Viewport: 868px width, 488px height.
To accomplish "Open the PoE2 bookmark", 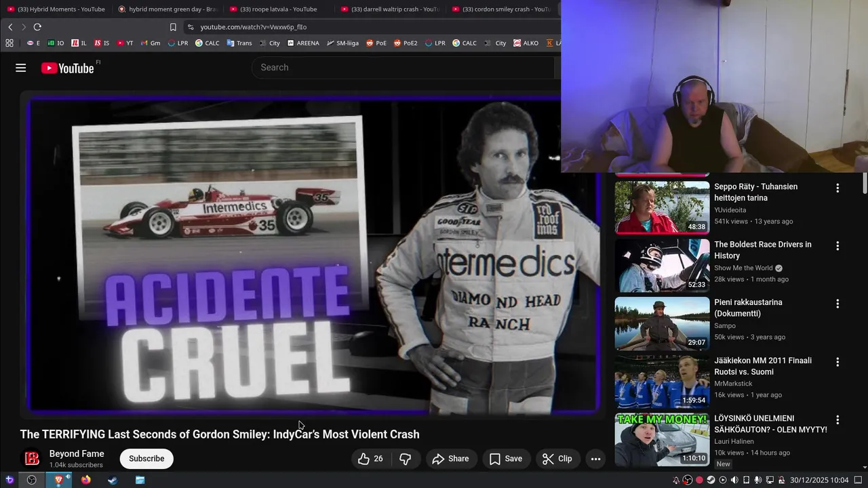I will [x=406, y=43].
